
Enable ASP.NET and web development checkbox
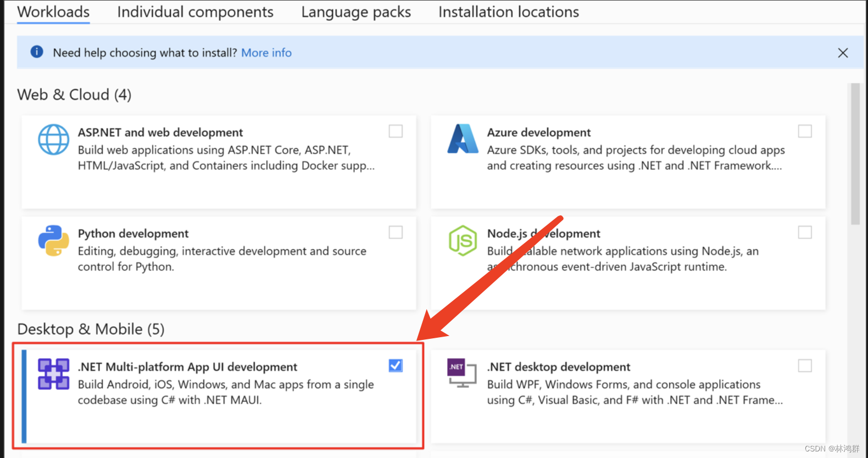click(396, 131)
